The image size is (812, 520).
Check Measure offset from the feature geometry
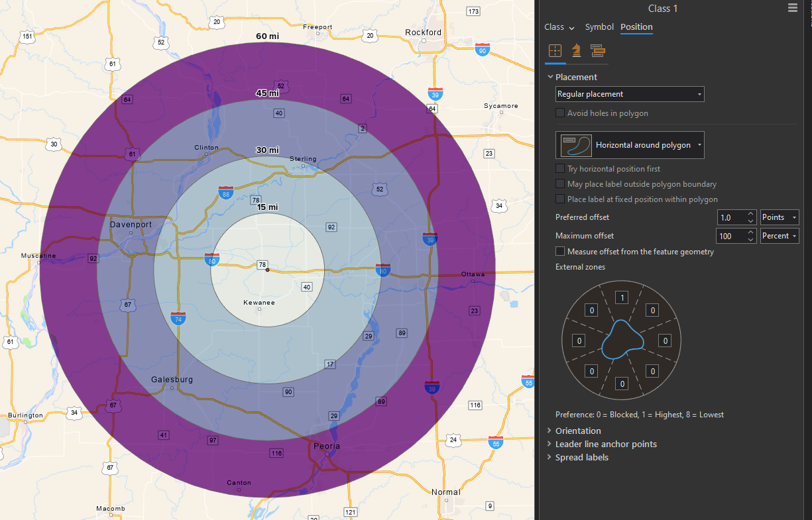coord(560,251)
